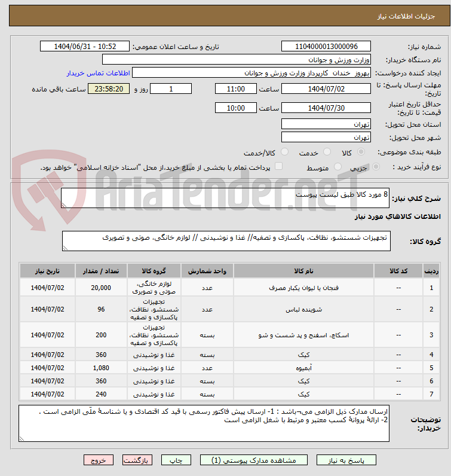
Task: Click the 'تعداد / مقدار' column header
Action: pyautogui.click(x=101, y=271)
